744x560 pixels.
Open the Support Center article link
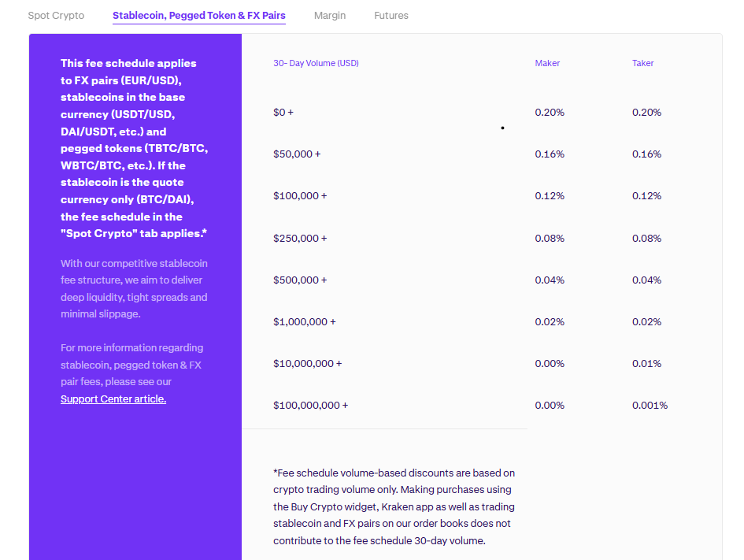pos(113,399)
